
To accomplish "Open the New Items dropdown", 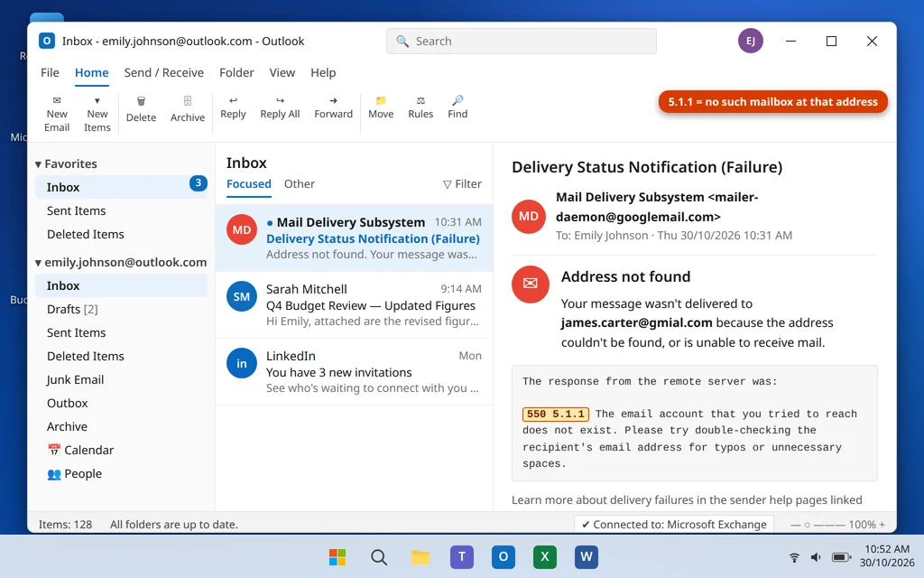I will click(x=97, y=113).
